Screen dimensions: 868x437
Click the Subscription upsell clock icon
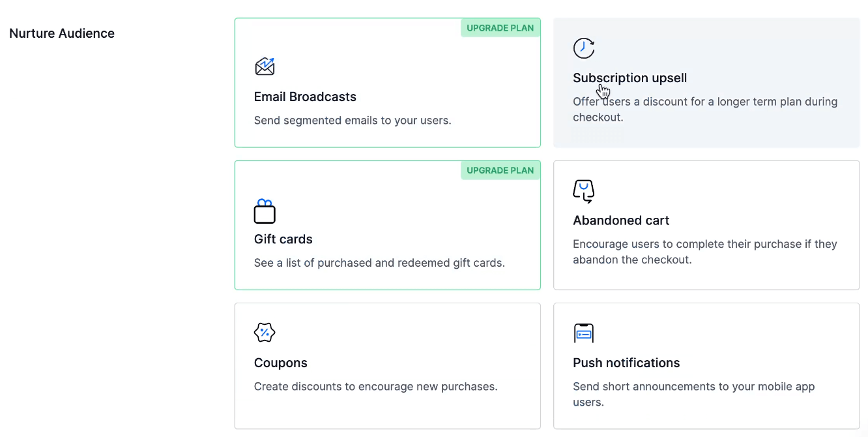[584, 48]
